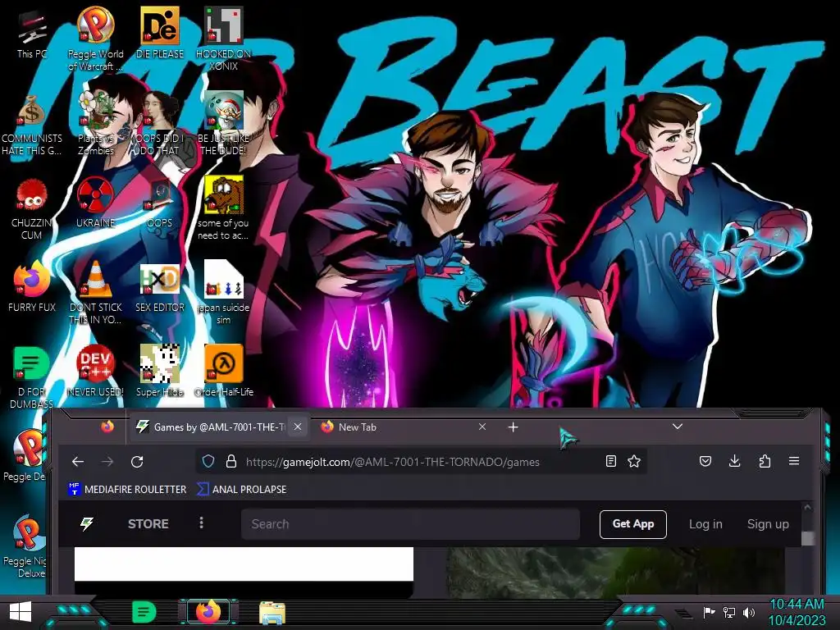The height and width of the screenshot is (630, 840).
Task: Open the Firefox Extensions menu
Action: coord(765,461)
